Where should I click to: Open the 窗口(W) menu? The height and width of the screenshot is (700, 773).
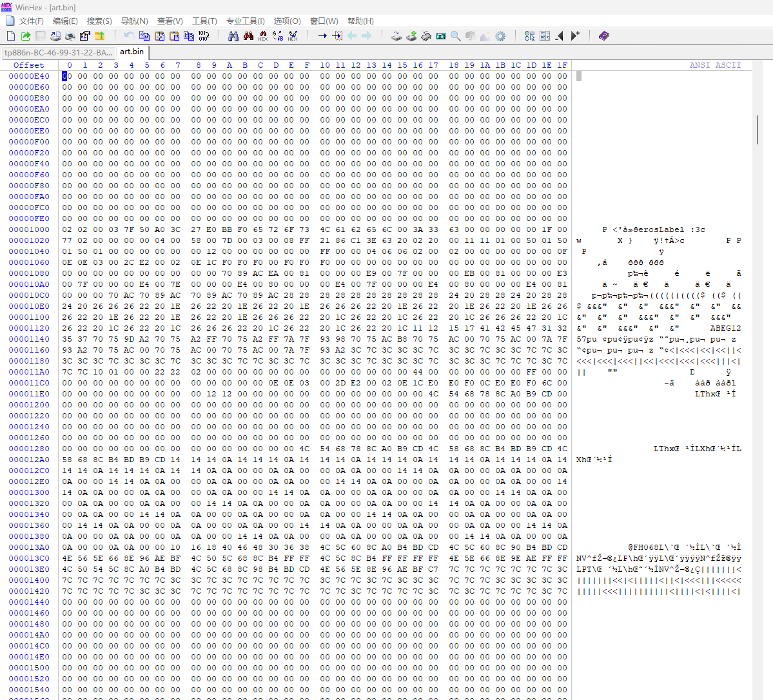click(324, 21)
